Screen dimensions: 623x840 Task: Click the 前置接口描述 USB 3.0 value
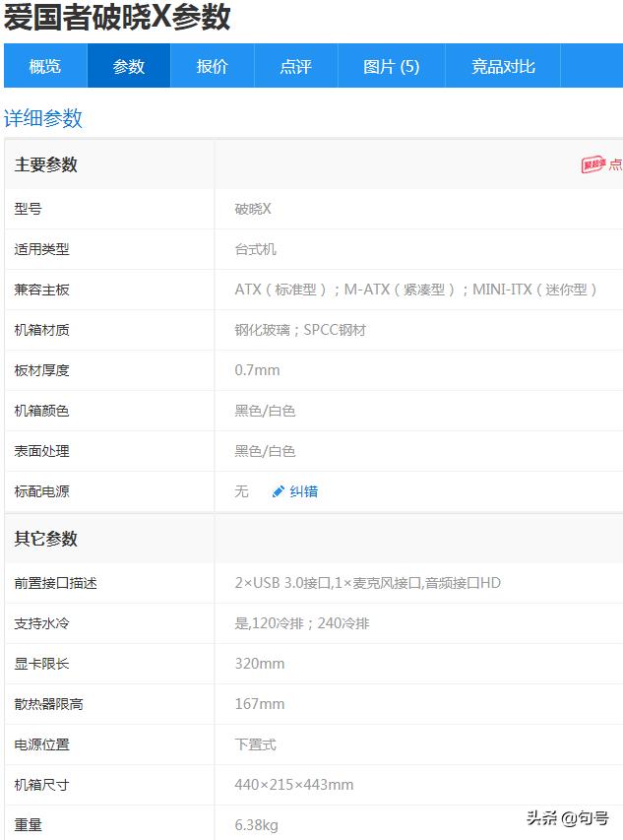[367, 583]
